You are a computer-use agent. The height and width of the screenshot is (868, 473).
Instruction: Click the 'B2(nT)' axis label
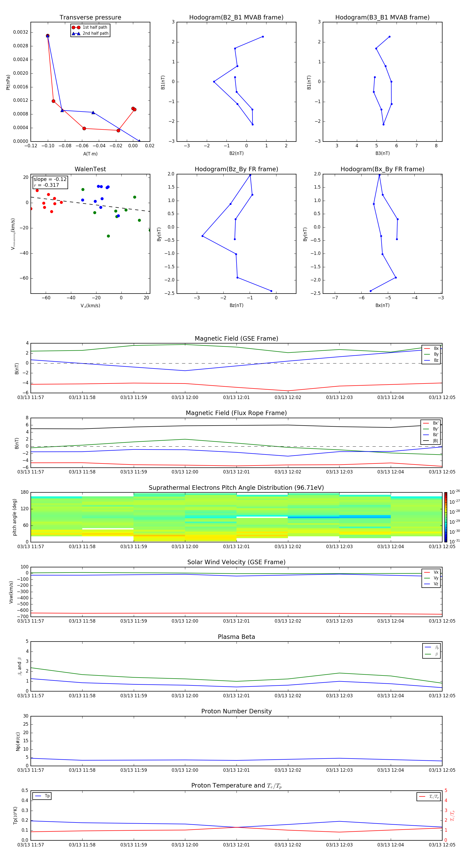236,153
